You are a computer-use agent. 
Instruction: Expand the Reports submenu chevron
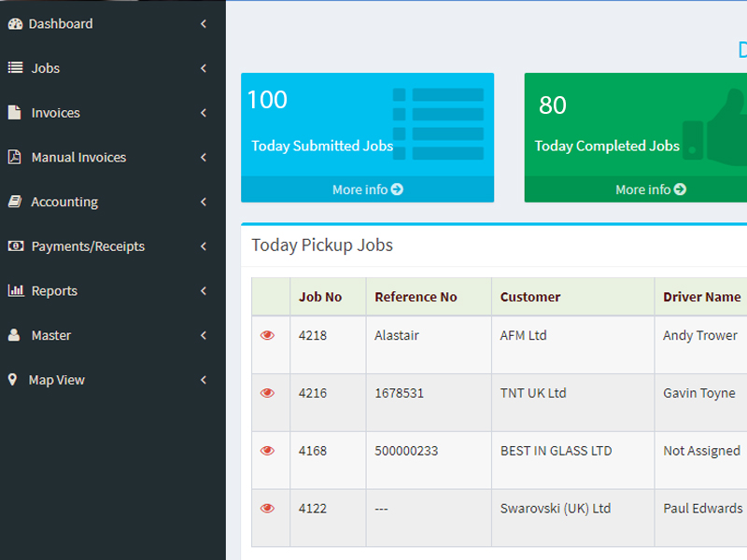pyautogui.click(x=204, y=291)
